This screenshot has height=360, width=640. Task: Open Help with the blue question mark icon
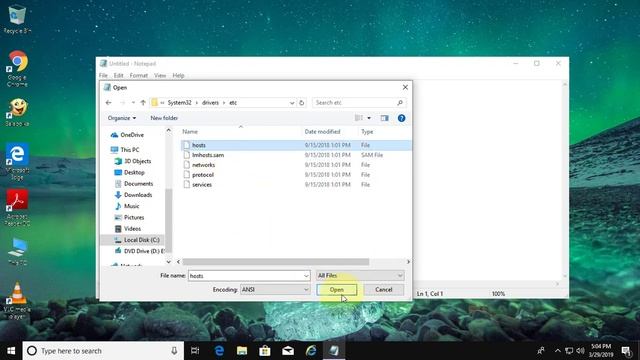click(402, 118)
